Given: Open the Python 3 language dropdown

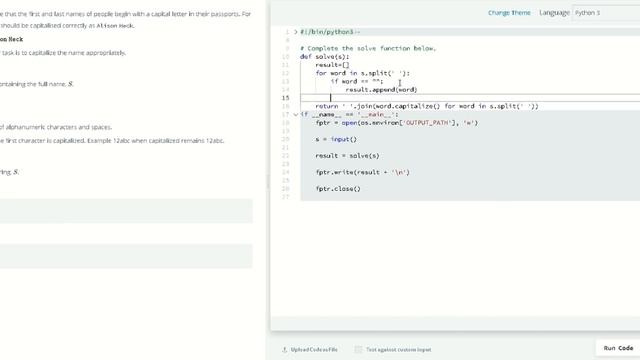Looking at the screenshot, I should click(x=606, y=13).
